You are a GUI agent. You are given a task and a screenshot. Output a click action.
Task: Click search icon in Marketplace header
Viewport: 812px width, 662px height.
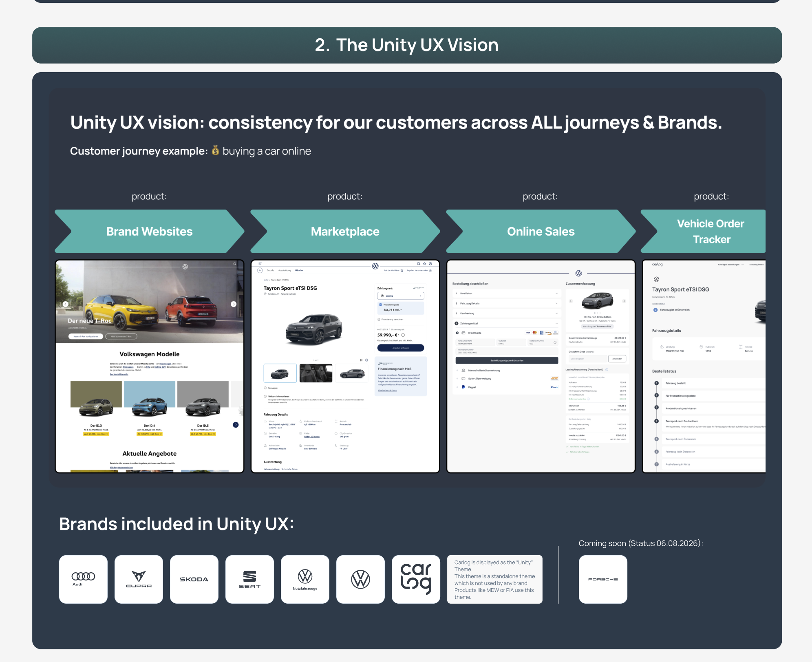(419, 264)
